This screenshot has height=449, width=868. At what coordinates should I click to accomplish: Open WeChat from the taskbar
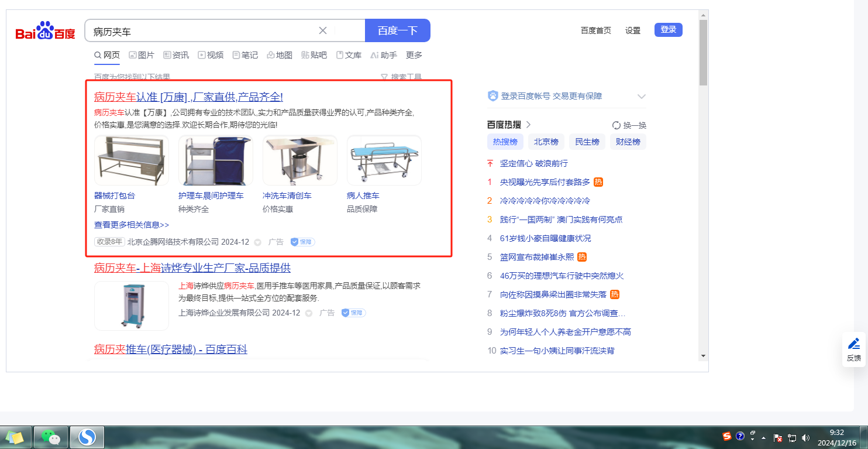51,437
